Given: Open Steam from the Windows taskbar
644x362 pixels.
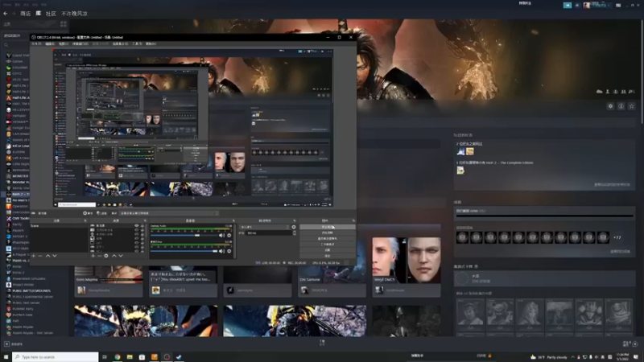Looking at the screenshot, I should [x=179, y=356].
